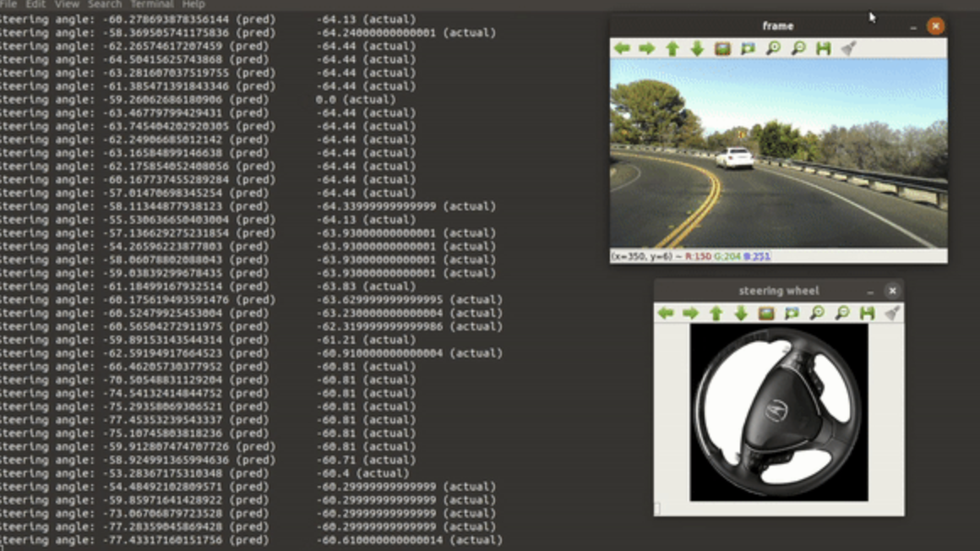Click the up arrow in frame toolbar
Screen dimensions: 980x551
(x=672, y=48)
